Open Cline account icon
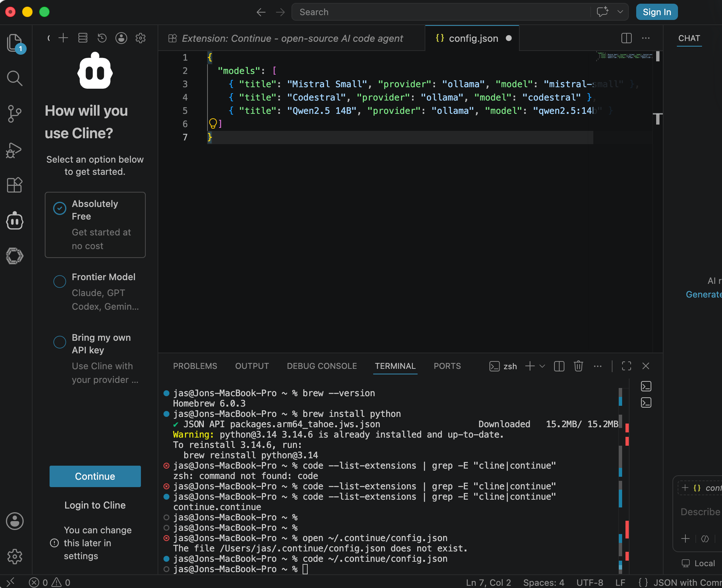This screenshot has height=588, width=722. pos(121,38)
